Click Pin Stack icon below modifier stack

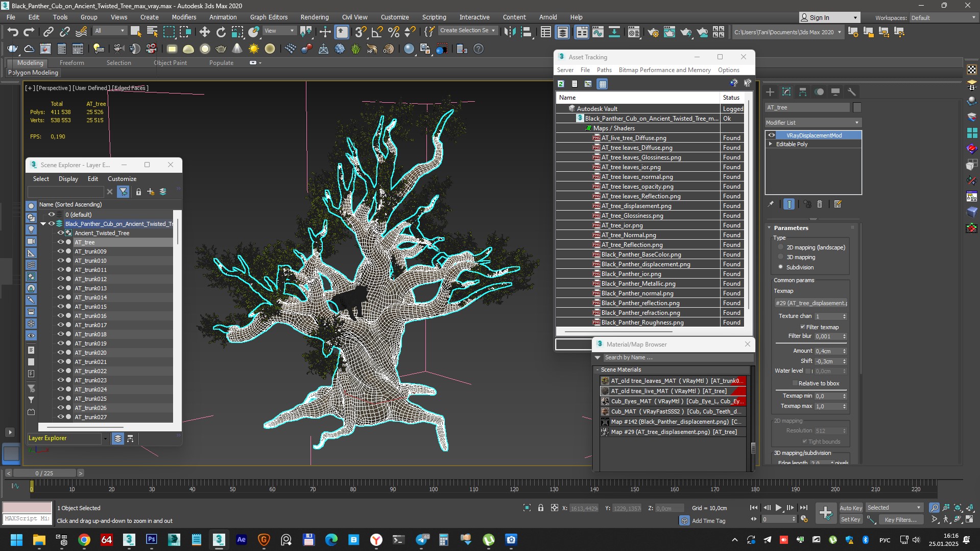coord(771,204)
